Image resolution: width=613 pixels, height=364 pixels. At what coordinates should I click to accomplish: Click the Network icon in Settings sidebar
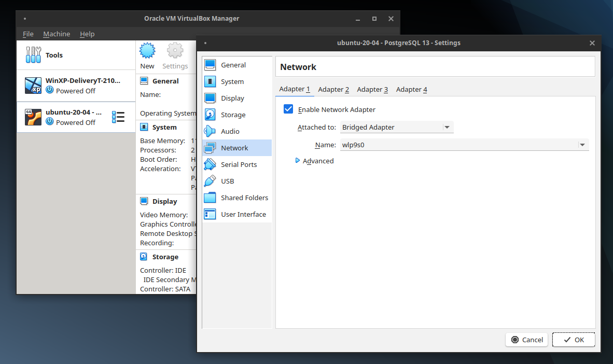tap(210, 148)
